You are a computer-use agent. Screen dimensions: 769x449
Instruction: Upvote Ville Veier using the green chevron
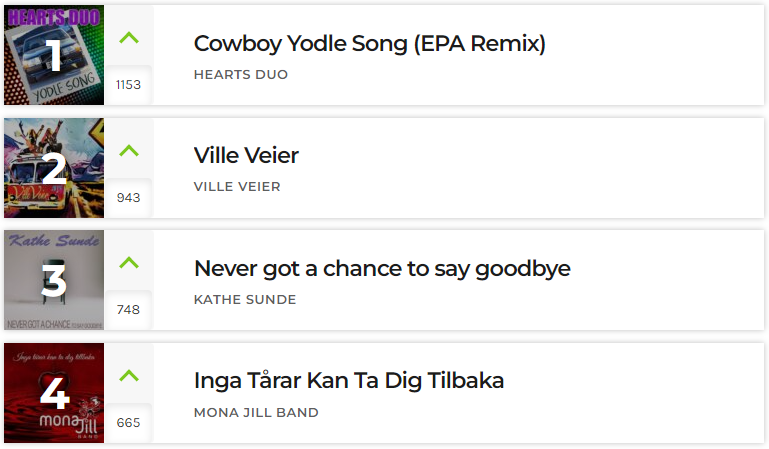point(129,150)
